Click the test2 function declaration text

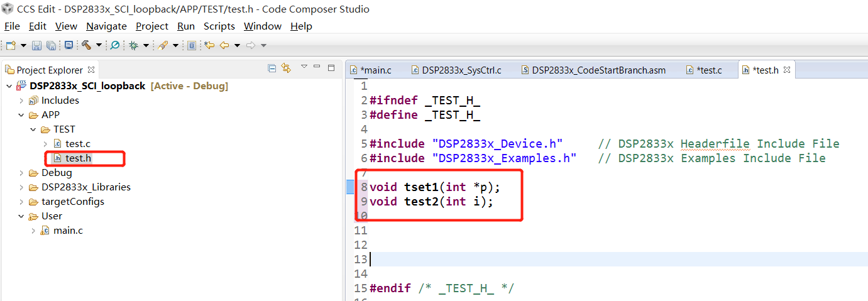point(432,202)
